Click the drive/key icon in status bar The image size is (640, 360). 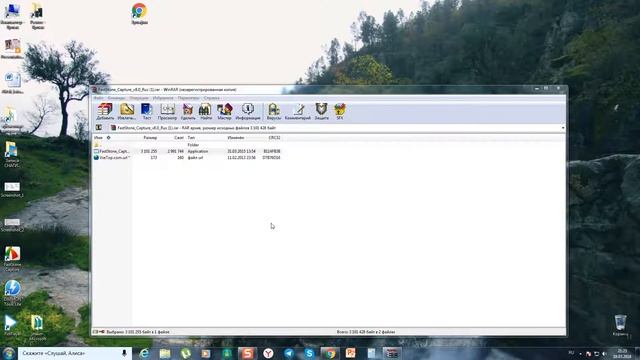point(98,332)
